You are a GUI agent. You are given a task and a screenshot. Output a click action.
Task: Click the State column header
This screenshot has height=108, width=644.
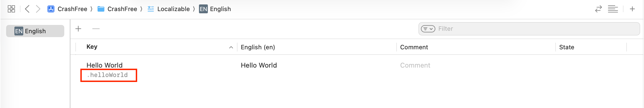566,47
